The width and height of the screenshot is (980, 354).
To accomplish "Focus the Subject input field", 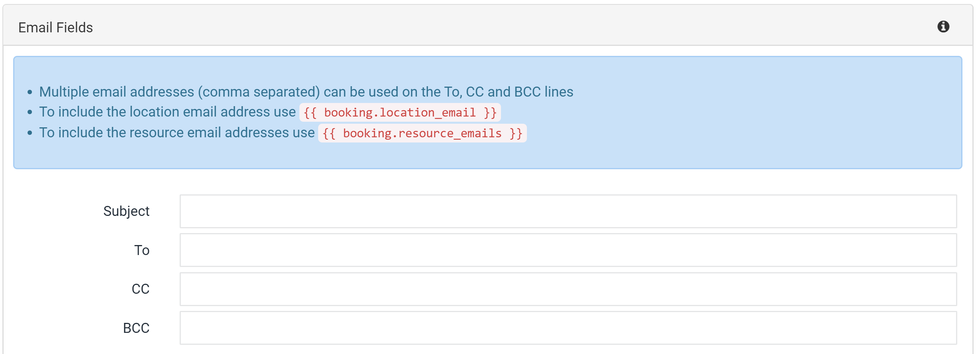I will [568, 211].
